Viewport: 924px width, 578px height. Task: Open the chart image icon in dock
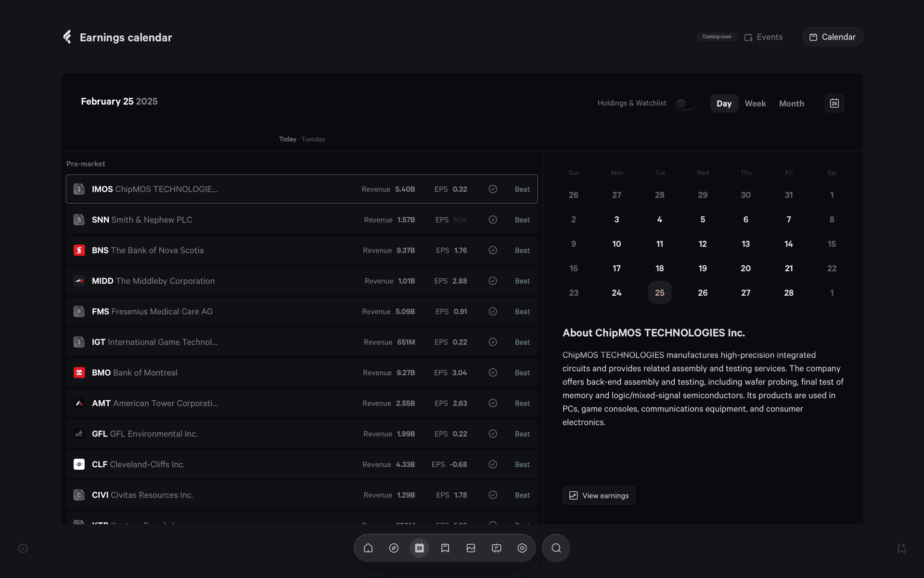pyautogui.click(x=471, y=548)
